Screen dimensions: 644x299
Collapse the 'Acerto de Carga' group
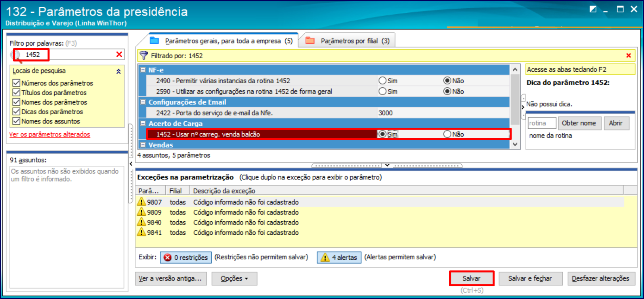(x=143, y=123)
